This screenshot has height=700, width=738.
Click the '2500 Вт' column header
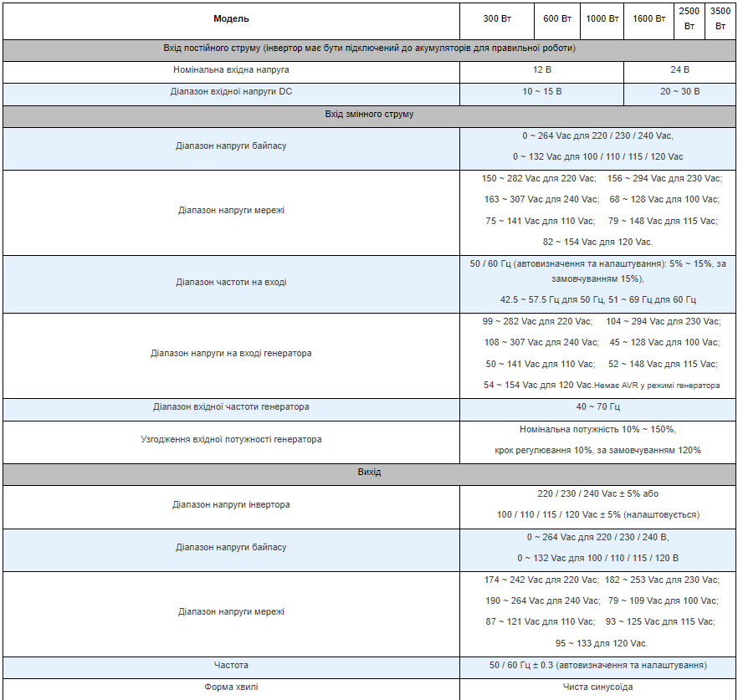click(689, 18)
